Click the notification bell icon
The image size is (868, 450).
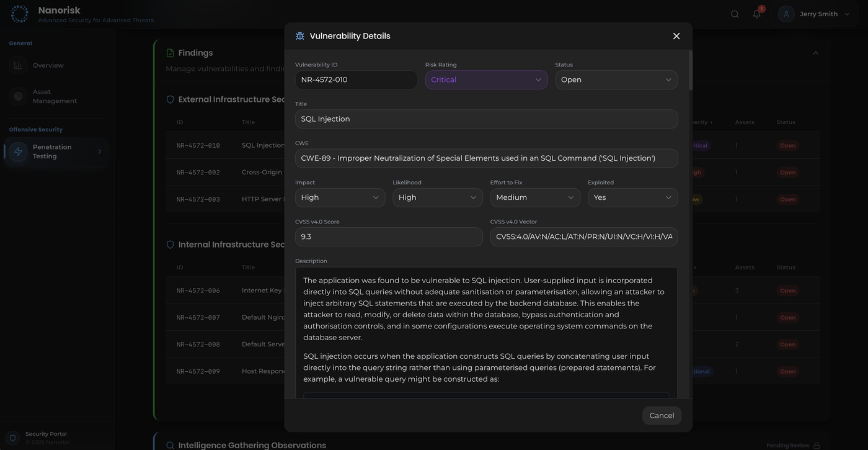click(756, 13)
